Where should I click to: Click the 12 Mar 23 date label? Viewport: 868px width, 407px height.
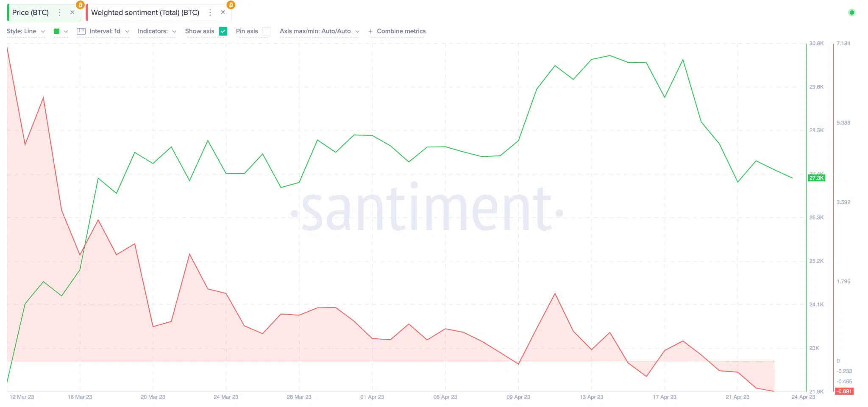coord(22,397)
